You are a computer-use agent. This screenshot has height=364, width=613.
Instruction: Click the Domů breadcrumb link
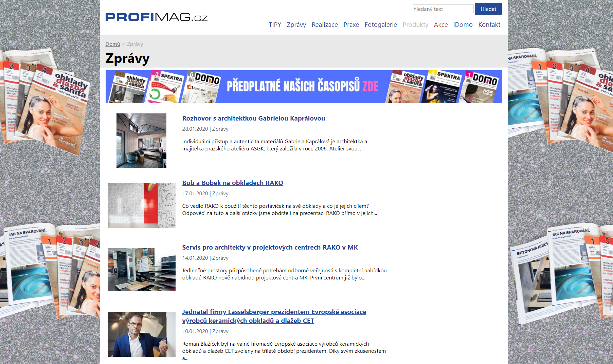(x=113, y=44)
